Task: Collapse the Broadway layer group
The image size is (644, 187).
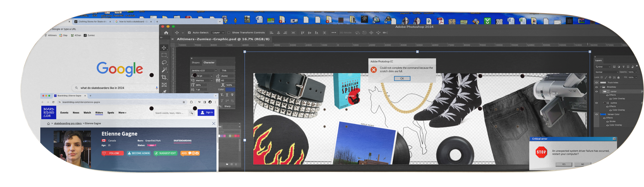Action: (x=601, y=87)
